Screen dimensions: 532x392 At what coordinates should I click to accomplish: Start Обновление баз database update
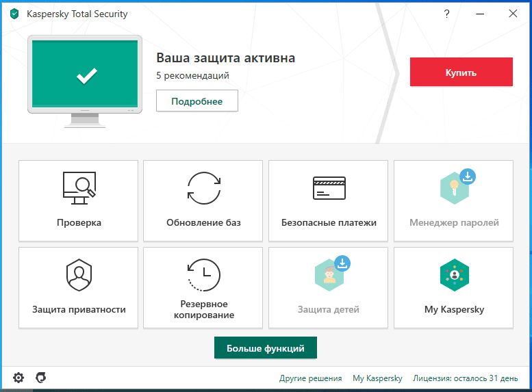tap(203, 200)
